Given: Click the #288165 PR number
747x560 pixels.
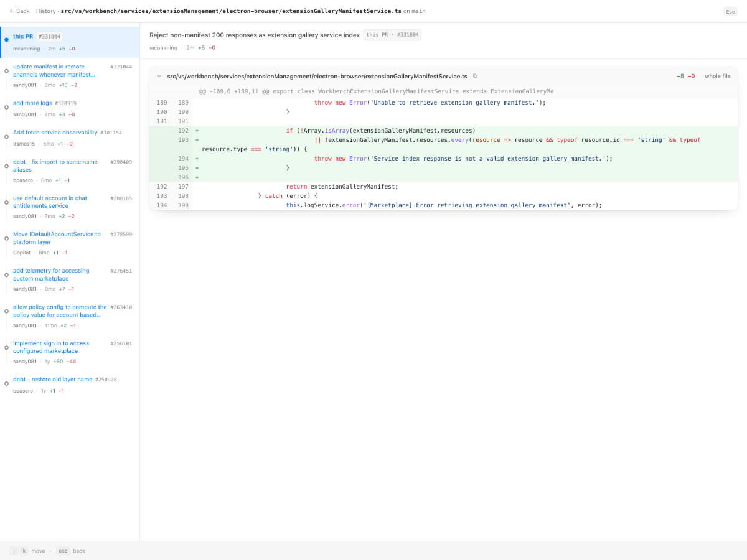Looking at the screenshot, I should tap(121, 198).
